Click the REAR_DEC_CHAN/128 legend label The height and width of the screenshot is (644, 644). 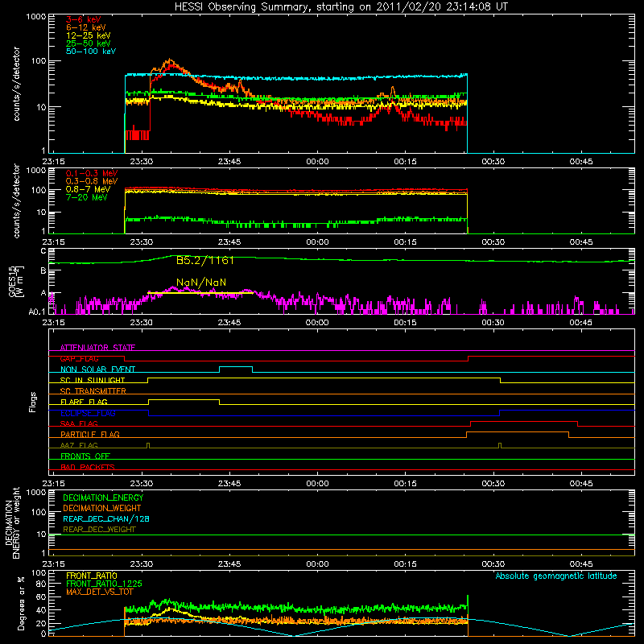point(106,518)
